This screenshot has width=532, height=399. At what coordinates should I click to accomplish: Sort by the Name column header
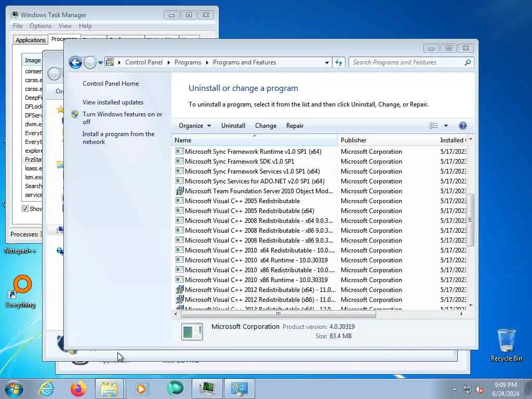pos(255,140)
